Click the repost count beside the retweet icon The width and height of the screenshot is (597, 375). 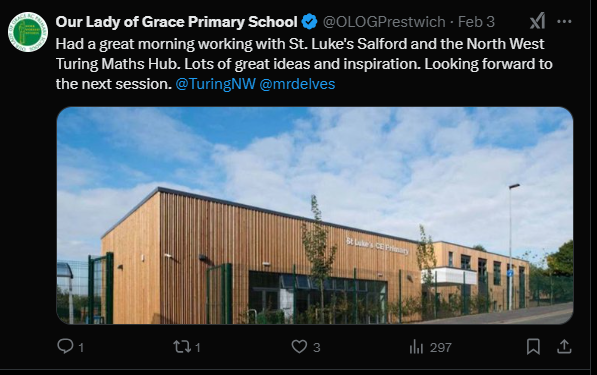198,347
